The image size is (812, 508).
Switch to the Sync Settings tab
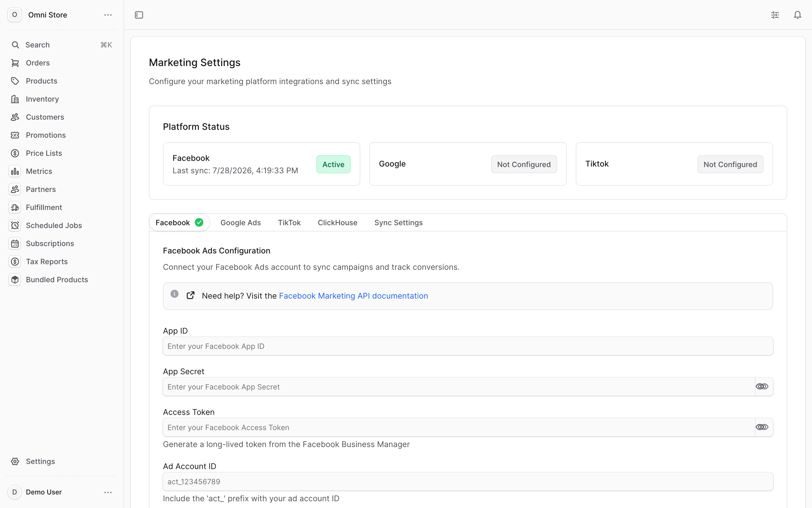tap(399, 222)
